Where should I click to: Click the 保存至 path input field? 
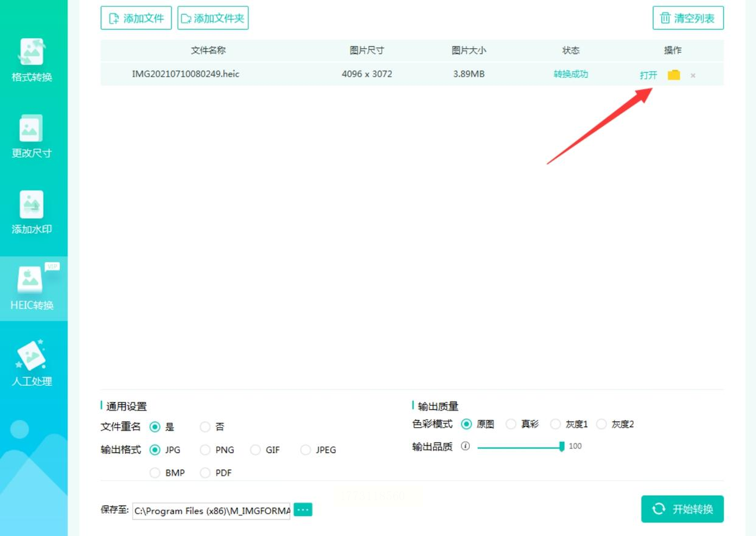click(x=211, y=511)
